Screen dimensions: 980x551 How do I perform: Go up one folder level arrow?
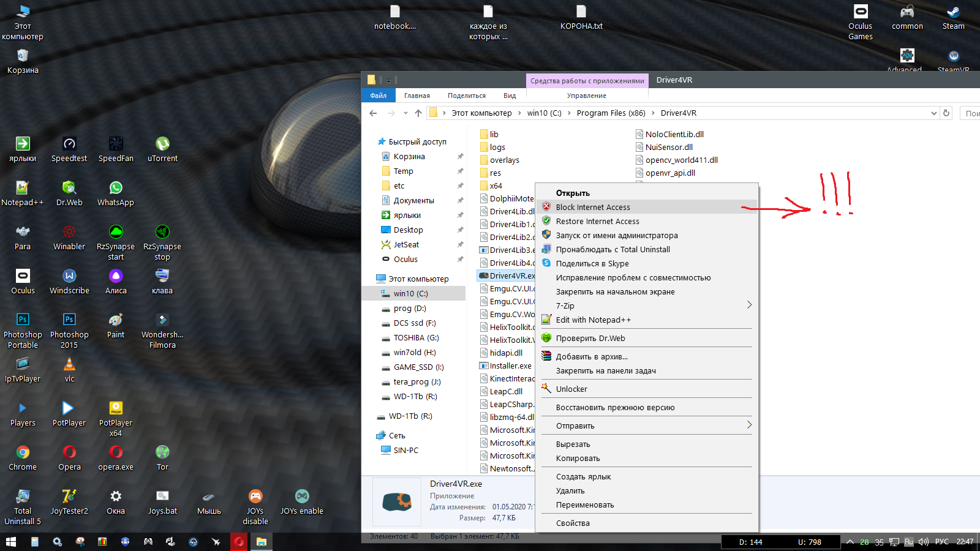click(418, 113)
